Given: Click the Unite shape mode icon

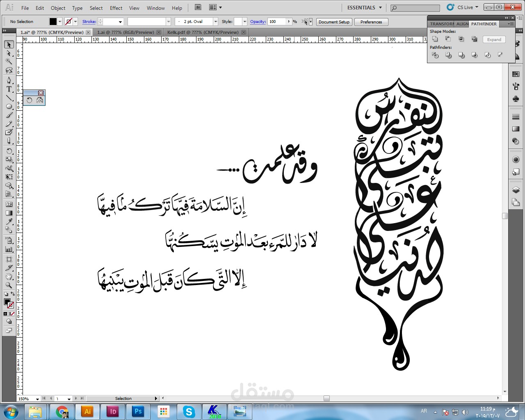Looking at the screenshot, I should (x=435, y=39).
